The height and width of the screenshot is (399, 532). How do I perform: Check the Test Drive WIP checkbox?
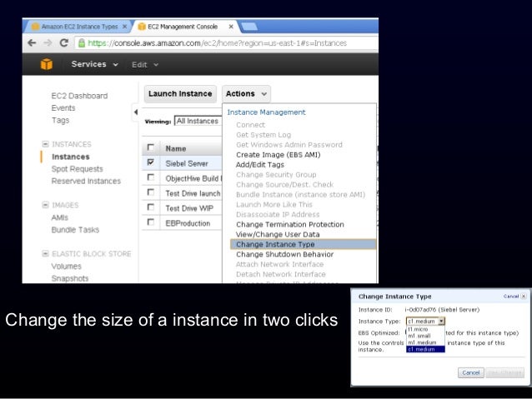(x=151, y=207)
